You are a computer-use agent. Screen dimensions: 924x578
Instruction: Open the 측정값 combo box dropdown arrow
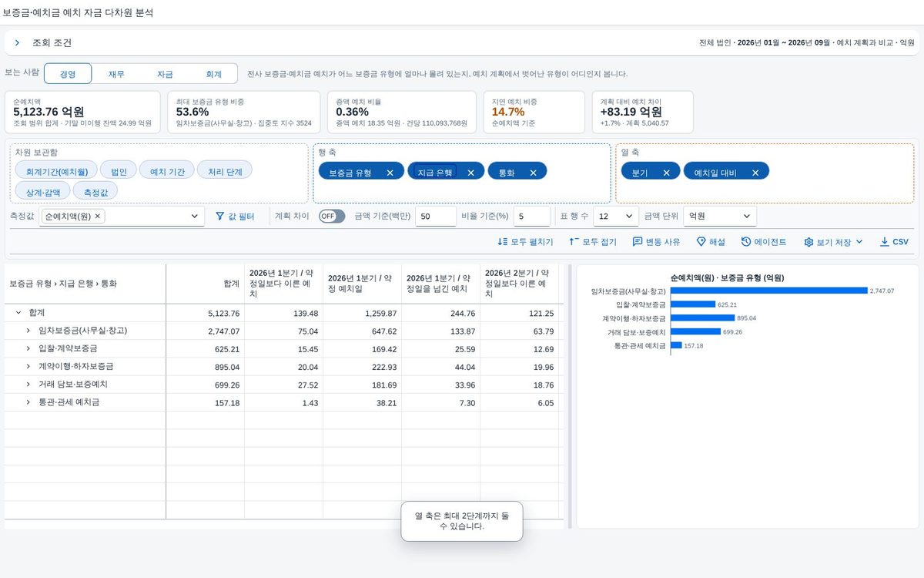coord(195,217)
